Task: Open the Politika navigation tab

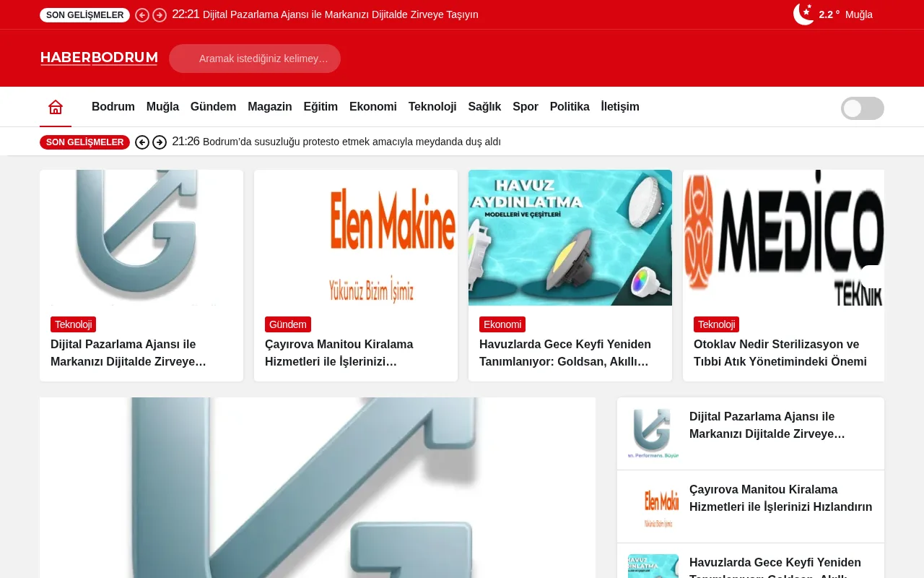Action: (x=570, y=106)
